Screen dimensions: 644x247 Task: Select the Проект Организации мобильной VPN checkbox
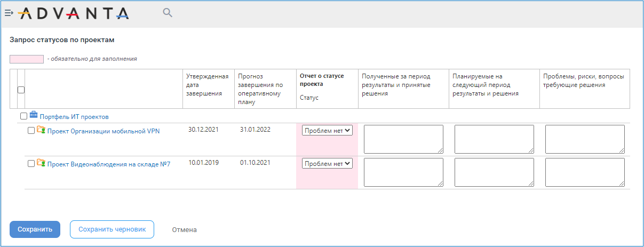(31, 131)
